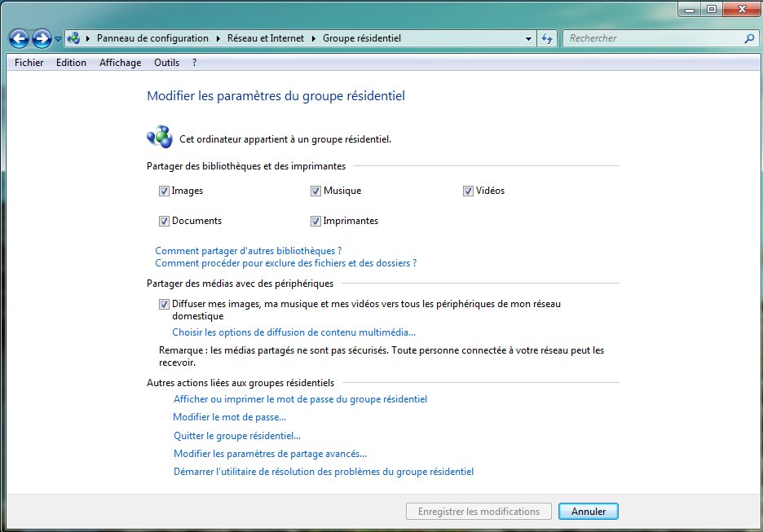Expand the arrow after Panneau de configuration

218,38
